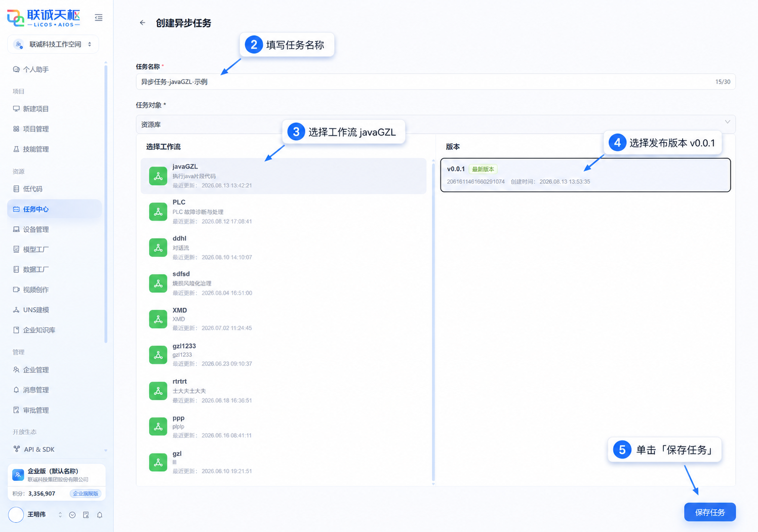Collapse the sidebar with the menu-fold icon
The height and width of the screenshot is (532, 758).
99,18
